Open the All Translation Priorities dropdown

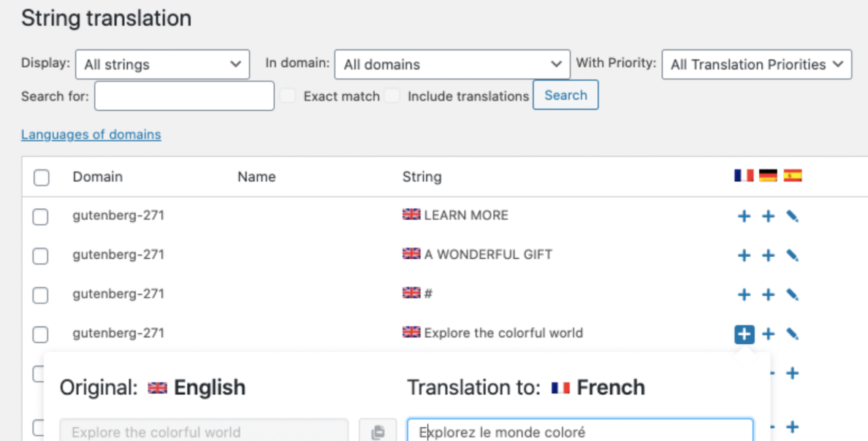tap(756, 65)
